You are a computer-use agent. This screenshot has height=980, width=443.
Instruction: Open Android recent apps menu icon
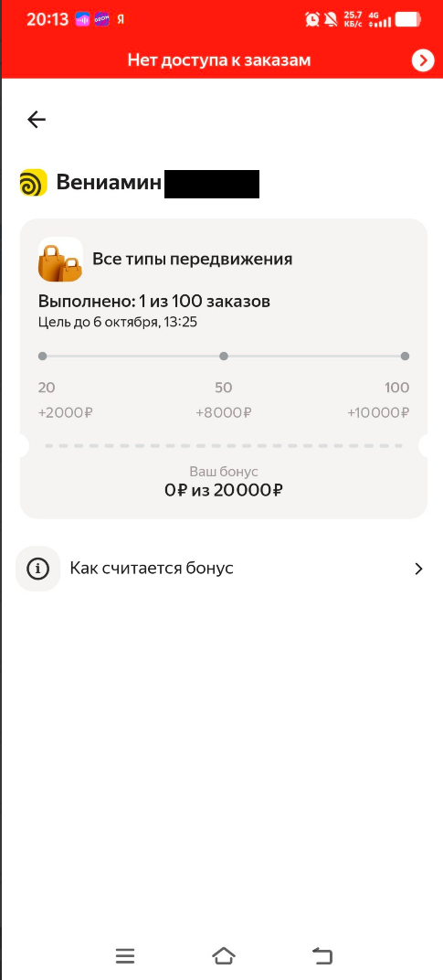(x=125, y=955)
